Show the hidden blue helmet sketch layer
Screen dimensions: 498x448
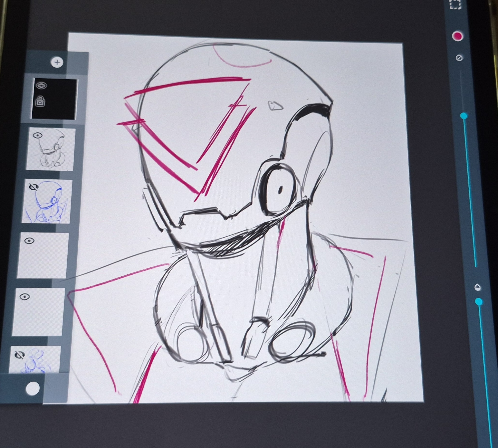pyautogui.click(x=33, y=187)
